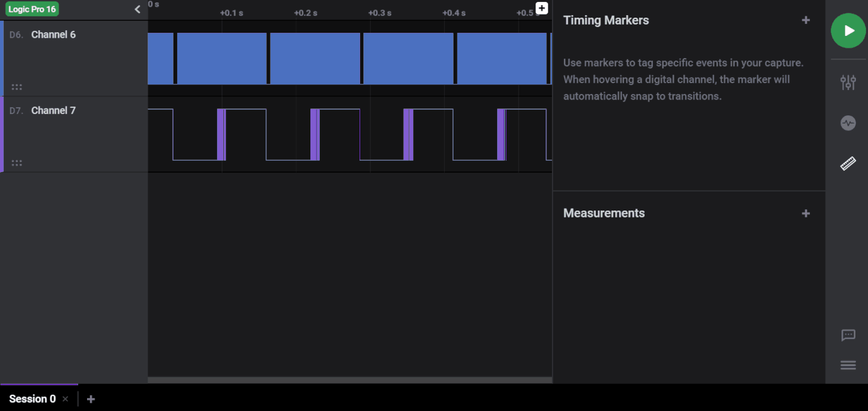
Task: Click the Channel 6 drag handle
Action: [x=16, y=87]
